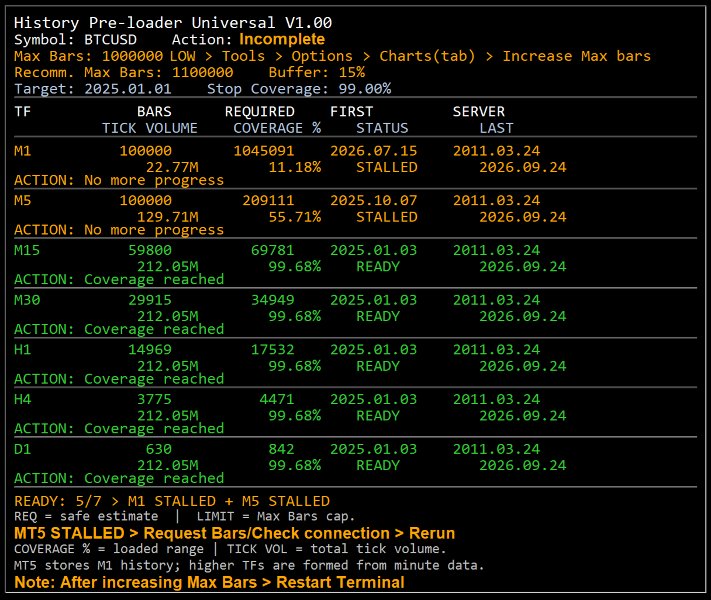Click the 'LAST' sub-header
The height and width of the screenshot is (600, 711).
click(x=497, y=128)
